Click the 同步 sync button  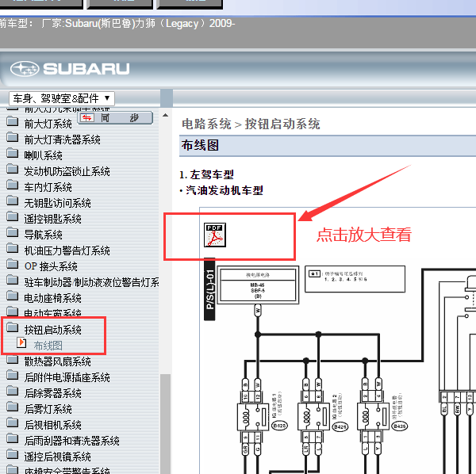[x=115, y=117]
